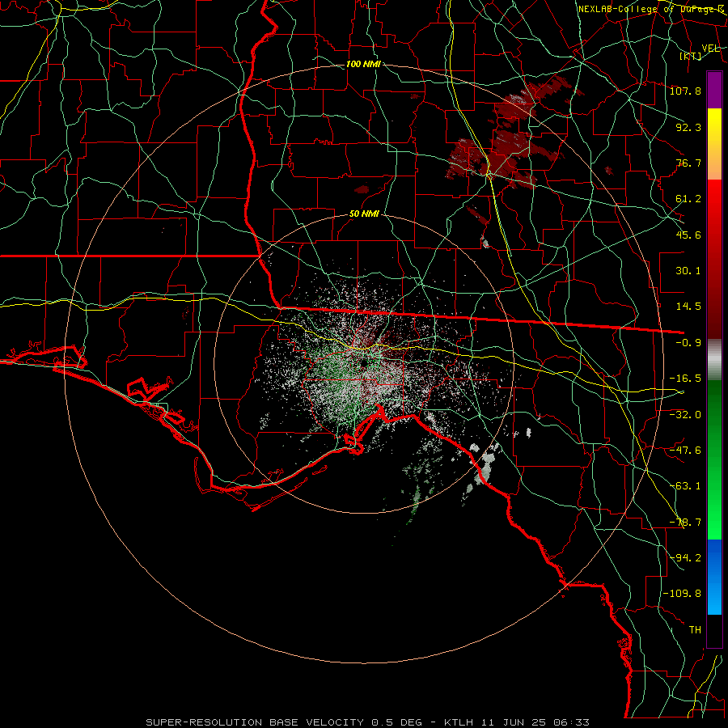The height and width of the screenshot is (728, 728).
Task: Click the VEL legend heading
Action: click(x=711, y=49)
